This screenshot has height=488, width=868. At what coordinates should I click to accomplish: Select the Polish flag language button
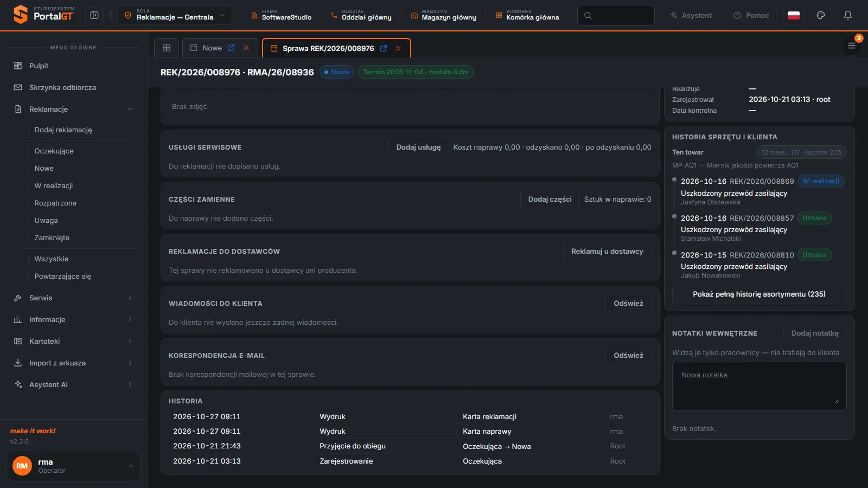794,15
